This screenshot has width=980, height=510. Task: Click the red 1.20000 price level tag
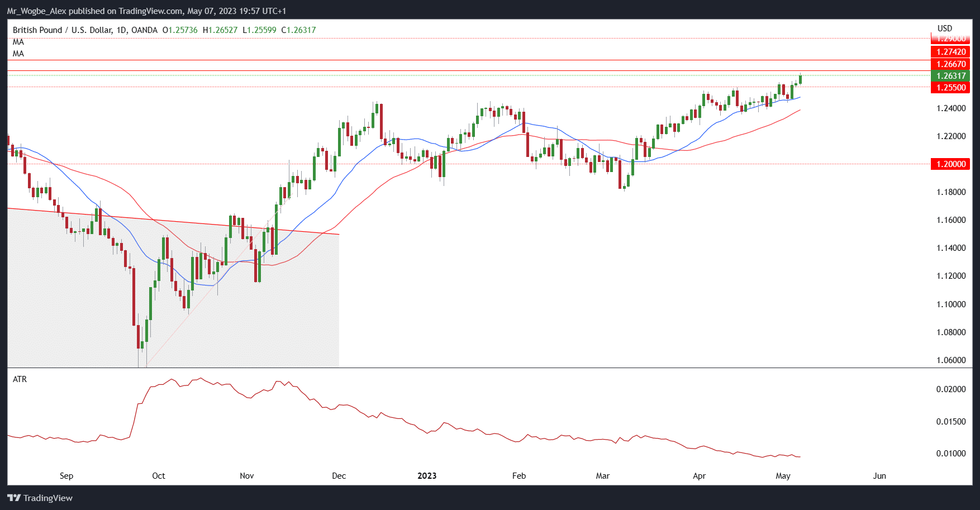(950, 164)
